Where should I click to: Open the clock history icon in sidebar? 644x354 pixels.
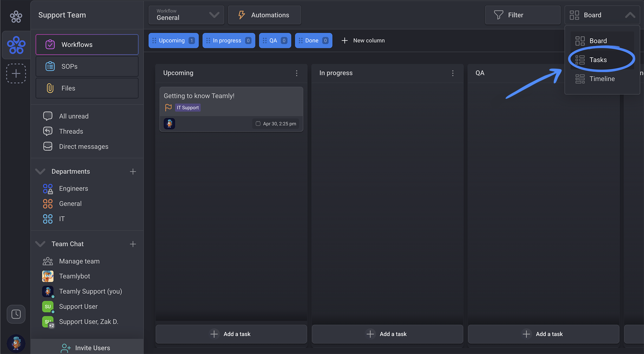click(16, 314)
